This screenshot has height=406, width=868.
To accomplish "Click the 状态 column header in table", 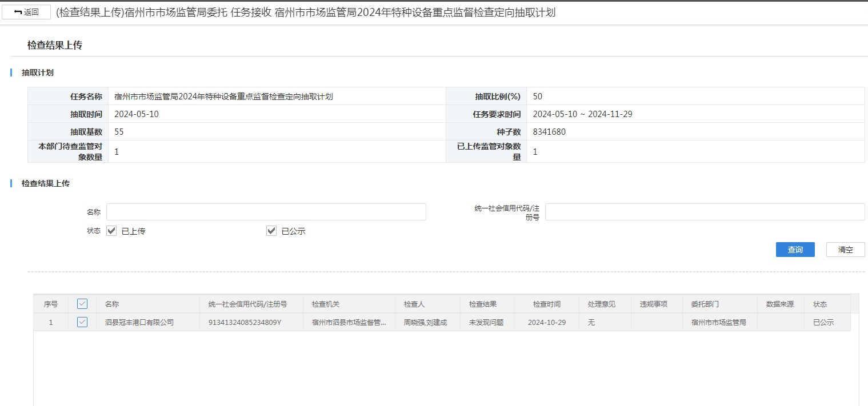I will [x=827, y=304].
